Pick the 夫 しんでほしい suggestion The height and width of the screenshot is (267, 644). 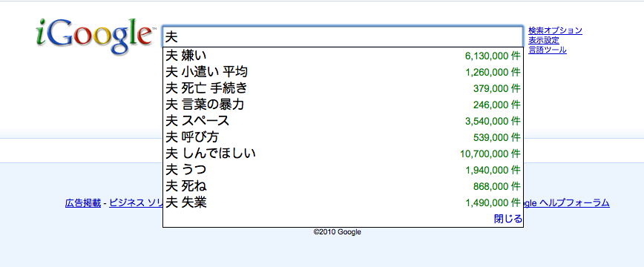[x=343, y=154]
